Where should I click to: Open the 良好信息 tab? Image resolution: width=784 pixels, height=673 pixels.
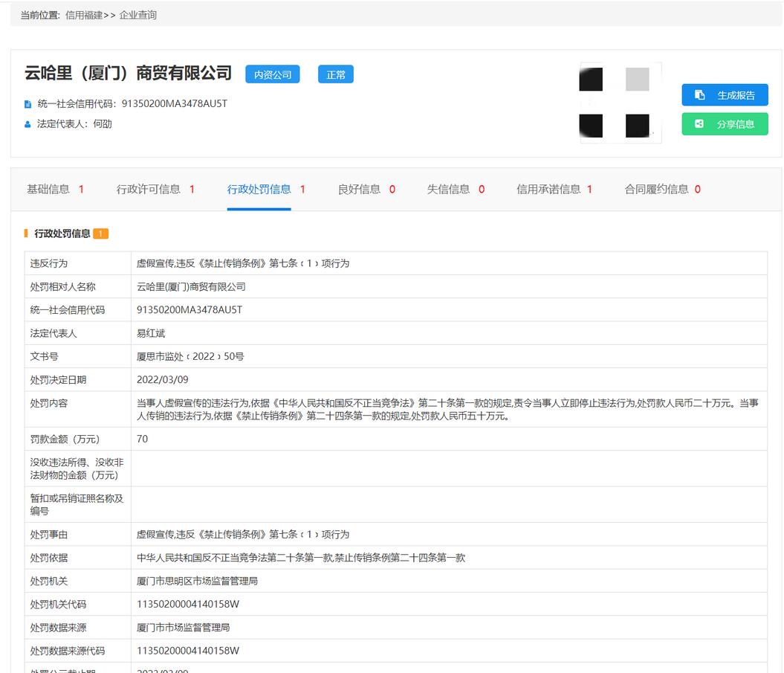click(x=360, y=190)
